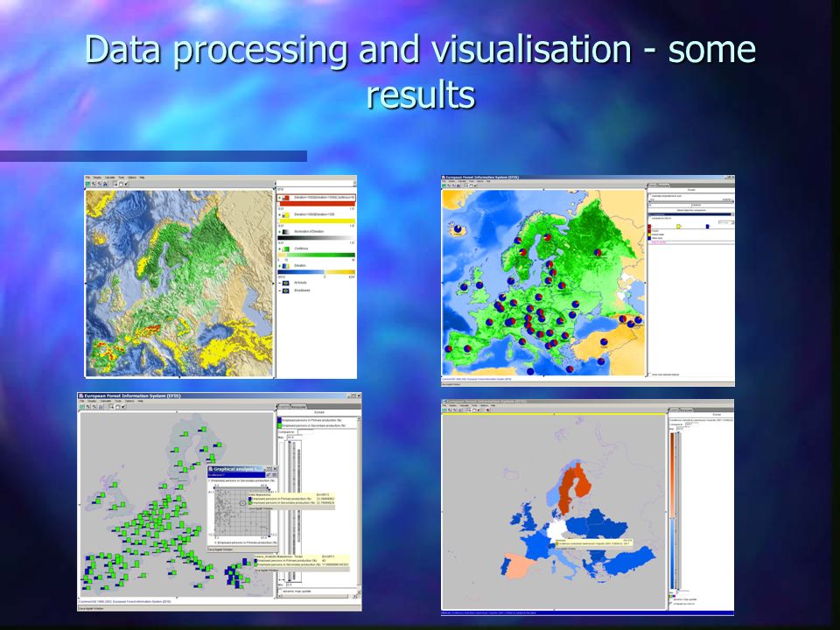Click the Max value field, bar chart window
Viewport: 840px width, 630px height.
[294, 437]
